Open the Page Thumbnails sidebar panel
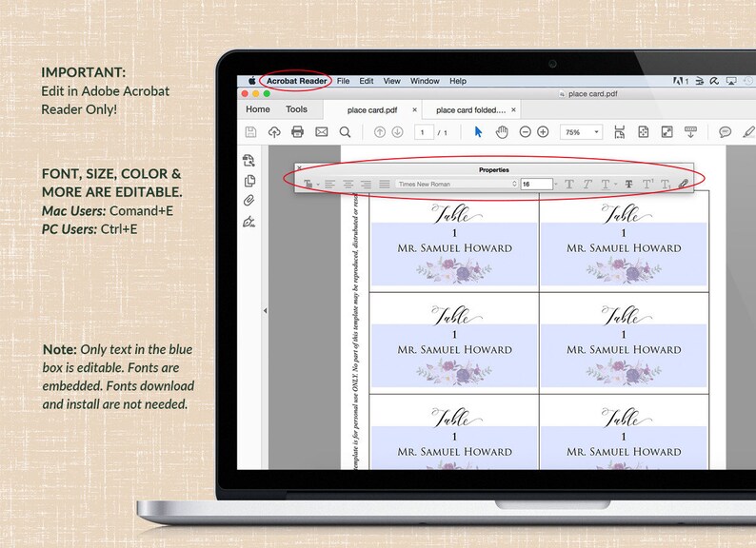Viewport: 756px width, 548px height. coord(249,181)
